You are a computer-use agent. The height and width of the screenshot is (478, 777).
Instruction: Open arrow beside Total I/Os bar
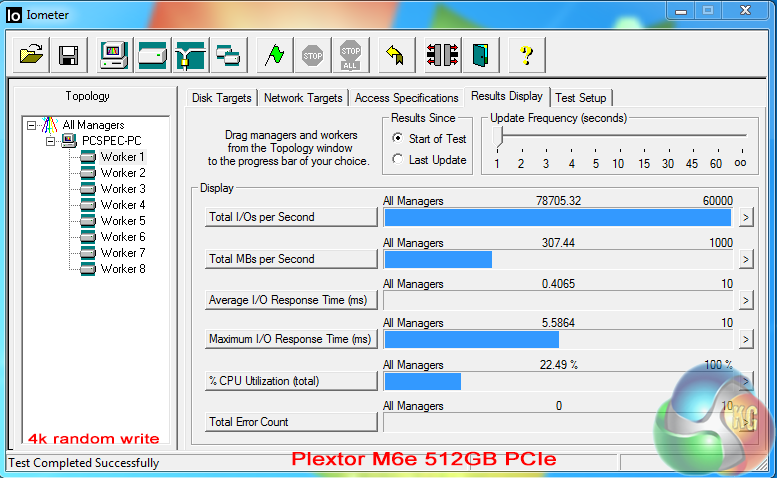[746, 217]
